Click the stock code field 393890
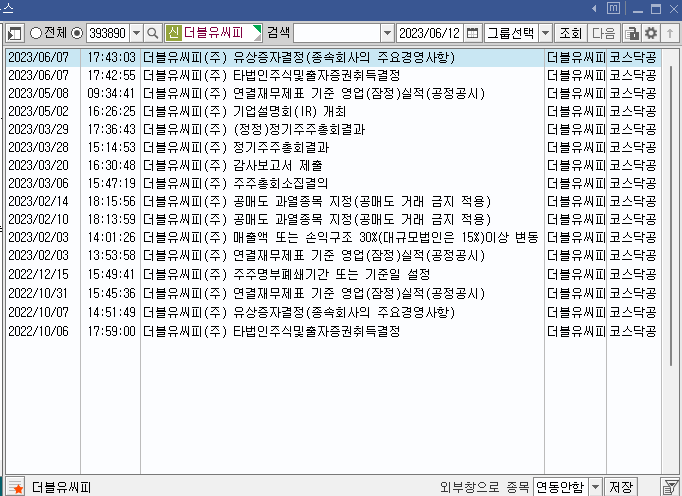 point(107,33)
